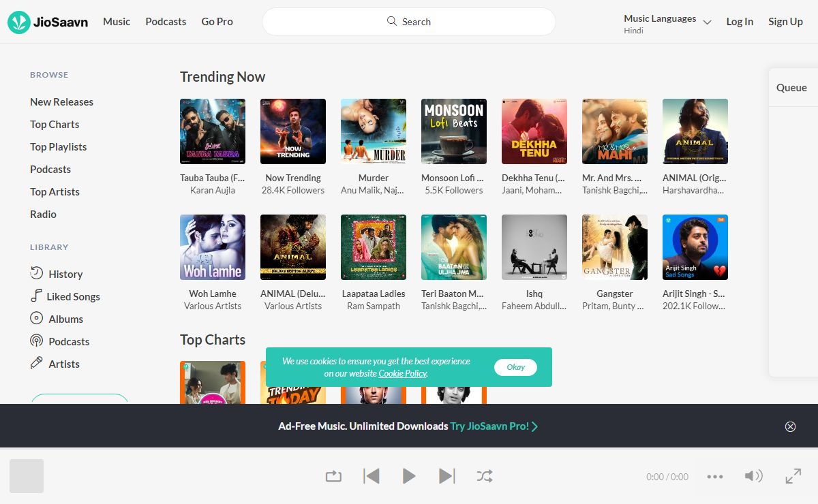Open Top Artists in sidebar
This screenshot has width=818, height=504.
pyautogui.click(x=55, y=191)
